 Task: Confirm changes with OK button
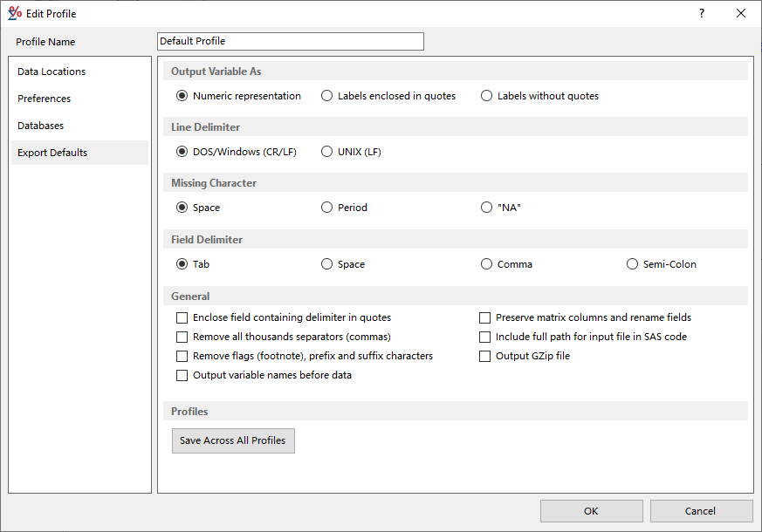click(591, 511)
